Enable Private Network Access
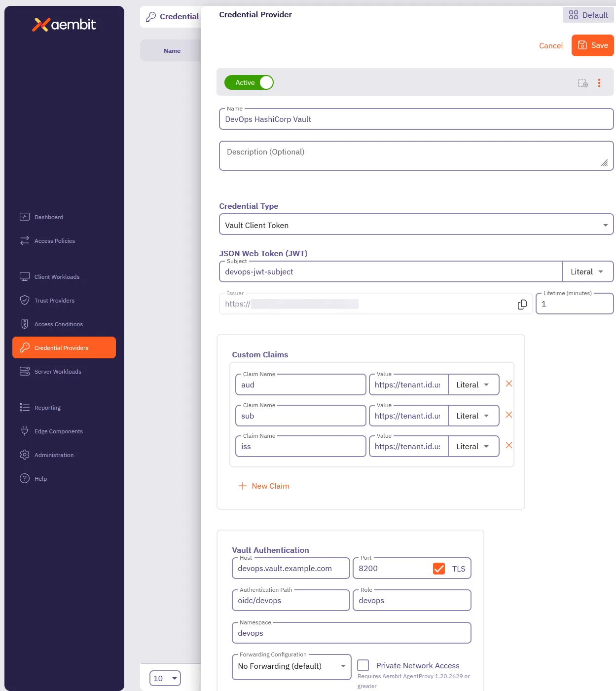This screenshot has height=691, width=616. (363, 665)
